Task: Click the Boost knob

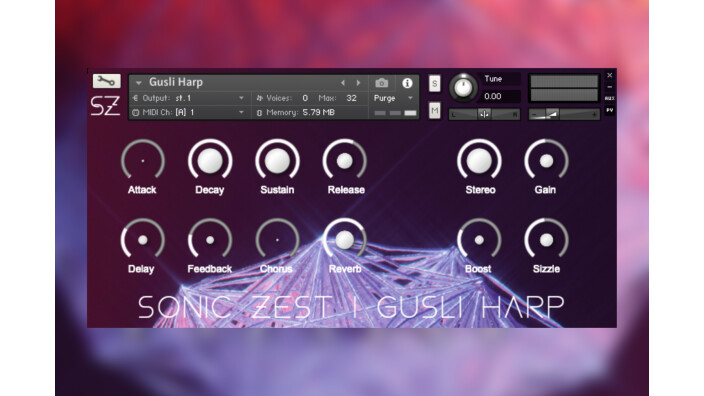Action: click(479, 240)
